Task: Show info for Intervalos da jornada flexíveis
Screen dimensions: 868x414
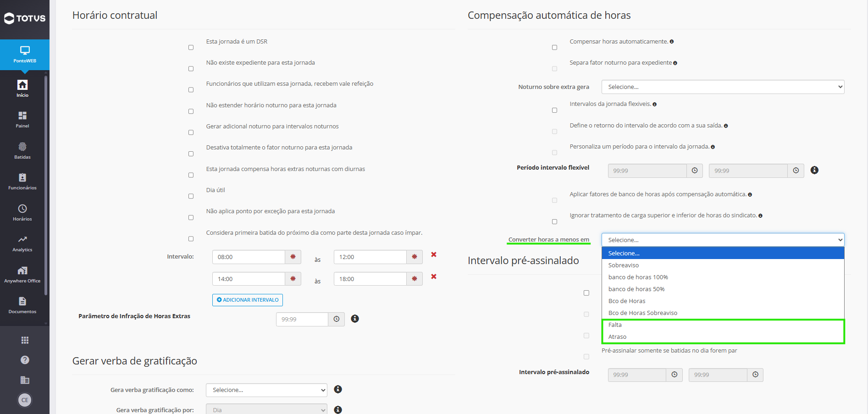Action: 654,105
